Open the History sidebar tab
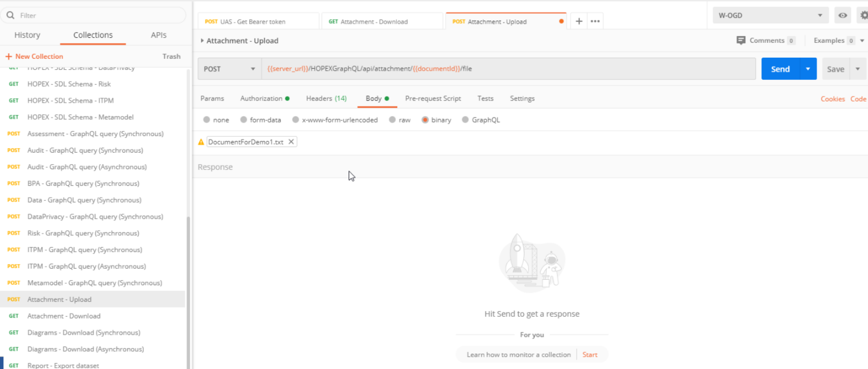 [x=27, y=35]
